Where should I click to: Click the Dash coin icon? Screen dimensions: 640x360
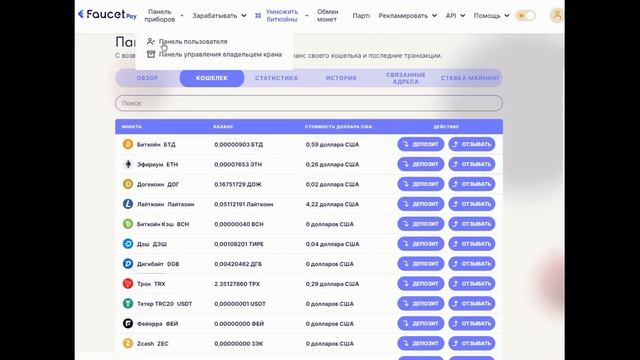coord(128,244)
